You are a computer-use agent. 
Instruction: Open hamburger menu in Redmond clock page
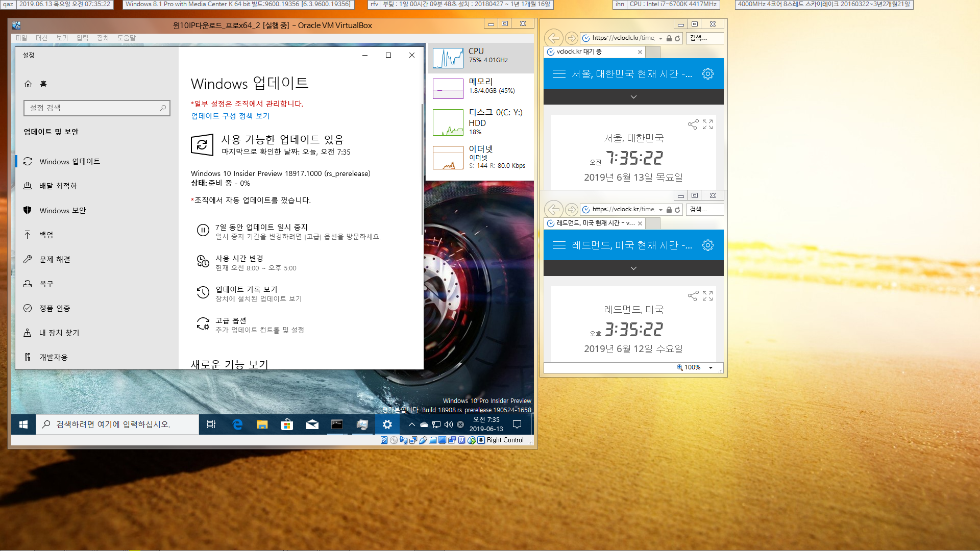[x=559, y=245]
